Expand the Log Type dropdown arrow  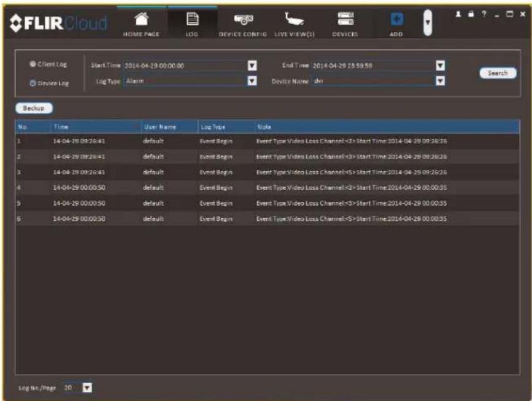coord(252,81)
